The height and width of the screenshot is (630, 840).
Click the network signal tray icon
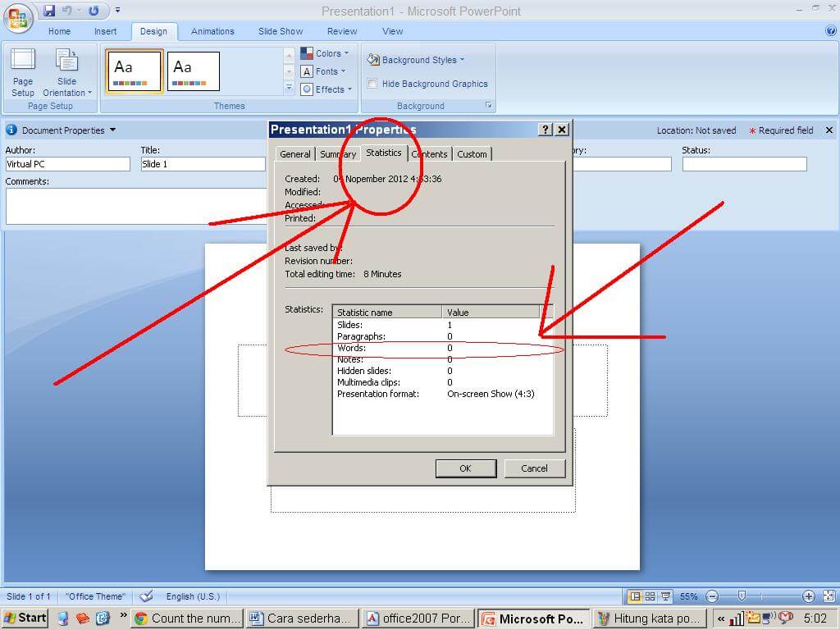pos(737,619)
